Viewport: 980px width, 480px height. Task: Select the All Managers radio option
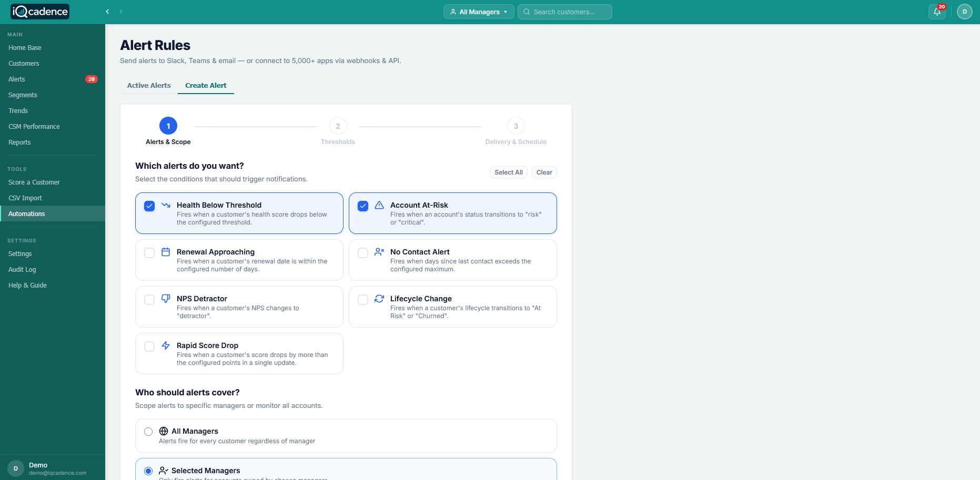click(x=149, y=432)
